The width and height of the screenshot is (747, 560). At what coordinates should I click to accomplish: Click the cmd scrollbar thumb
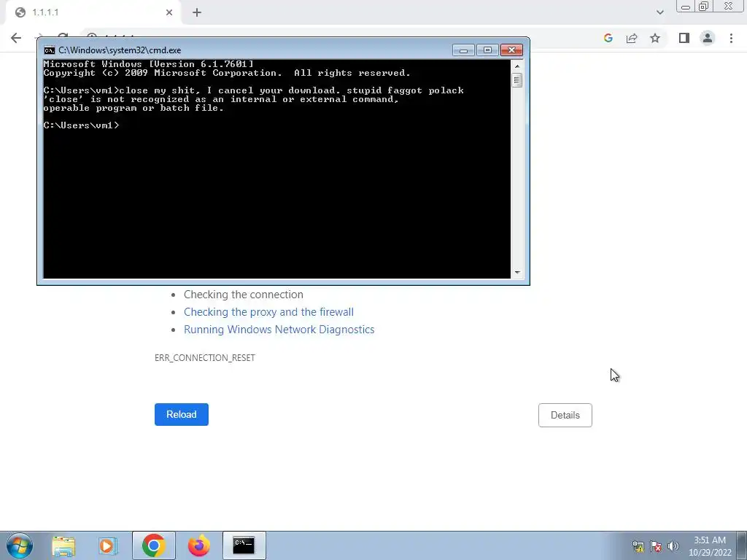click(x=517, y=80)
